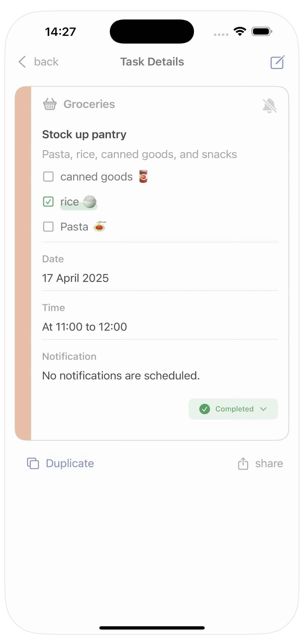This screenshot has width=307, height=644.
Task: Check the canned goods checkbox
Action: click(48, 176)
